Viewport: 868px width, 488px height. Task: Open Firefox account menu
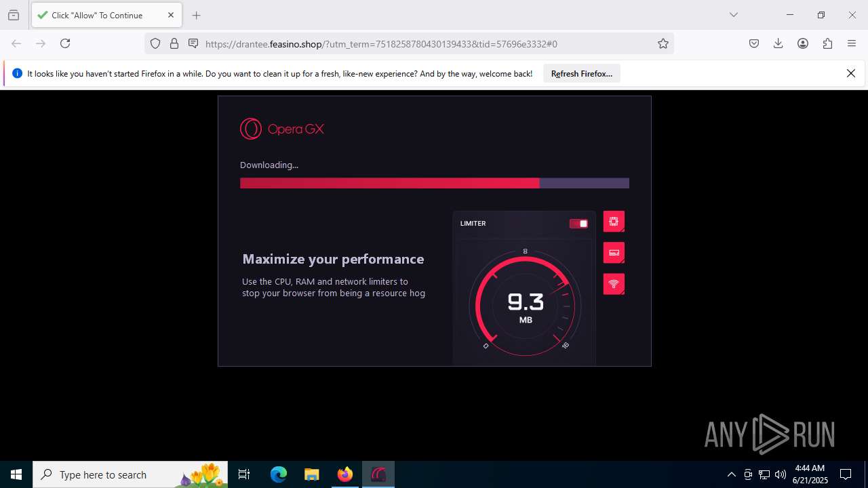[x=803, y=43]
